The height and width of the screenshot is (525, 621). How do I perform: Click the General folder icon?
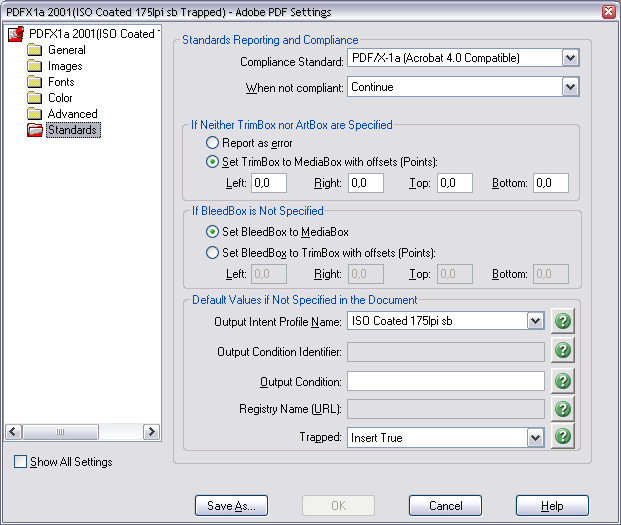[34, 50]
